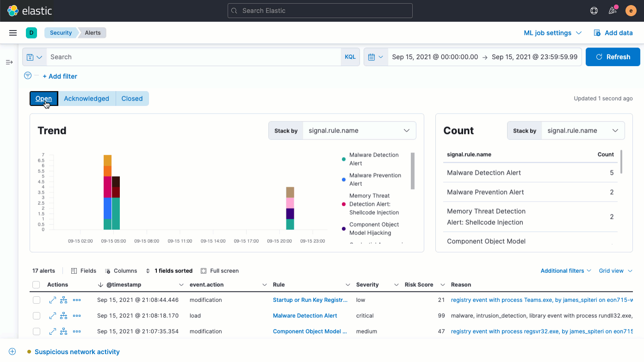Image resolution: width=644 pixels, height=362 pixels.
Task: Click the Refresh button
Action: tap(613, 56)
